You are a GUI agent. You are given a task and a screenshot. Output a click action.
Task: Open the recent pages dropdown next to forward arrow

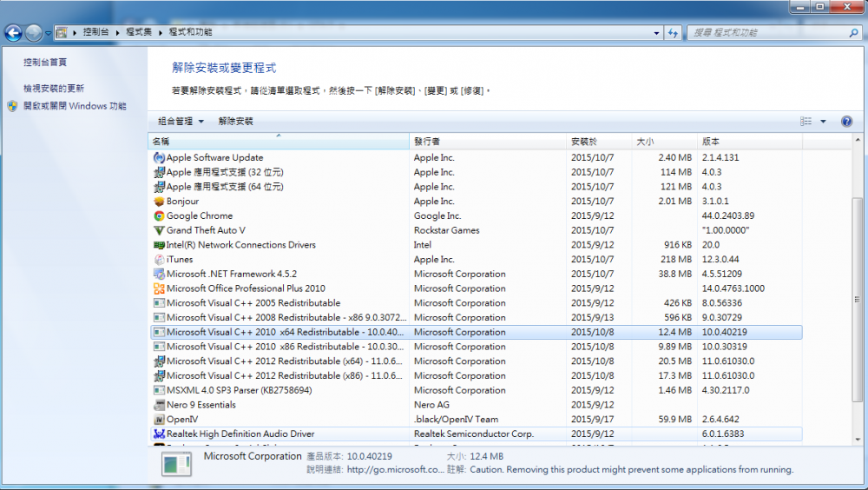(x=48, y=33)
